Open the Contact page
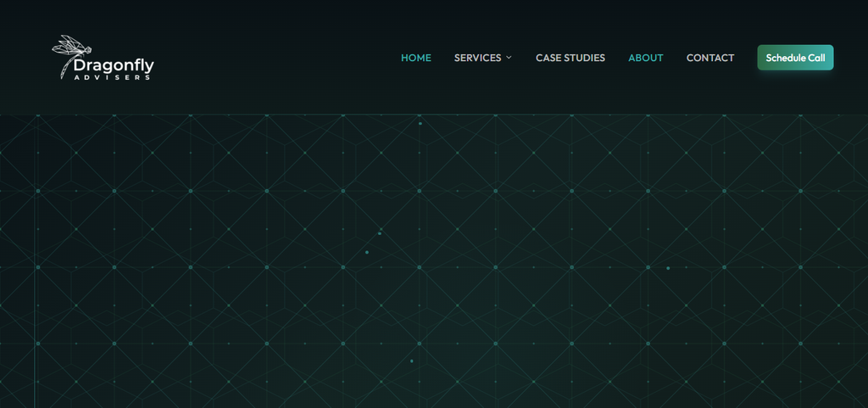 [710, 58]
